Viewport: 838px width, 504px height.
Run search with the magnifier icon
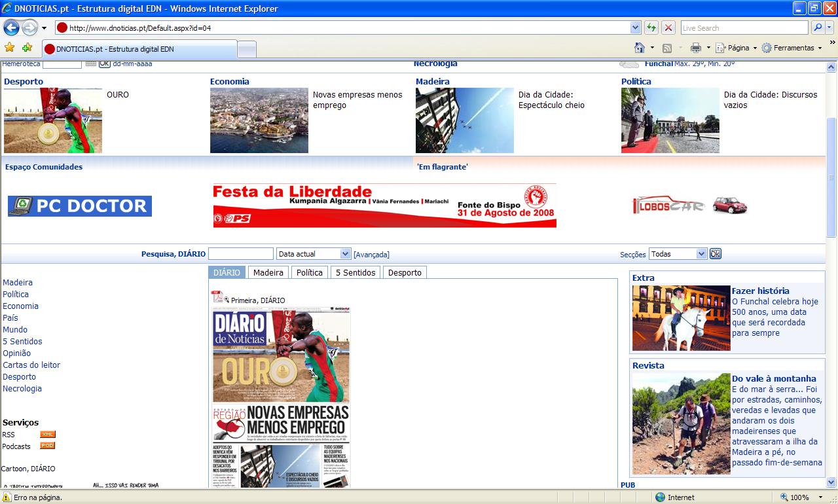(817, 28)
